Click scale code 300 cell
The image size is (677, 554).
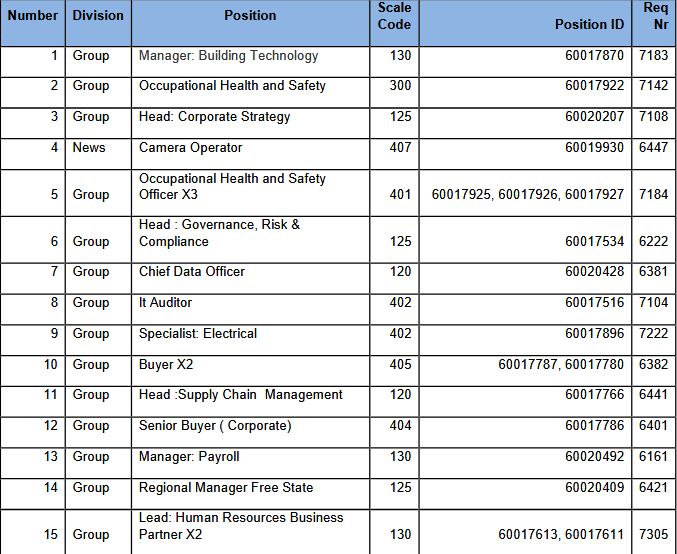[x=394, y=92]
